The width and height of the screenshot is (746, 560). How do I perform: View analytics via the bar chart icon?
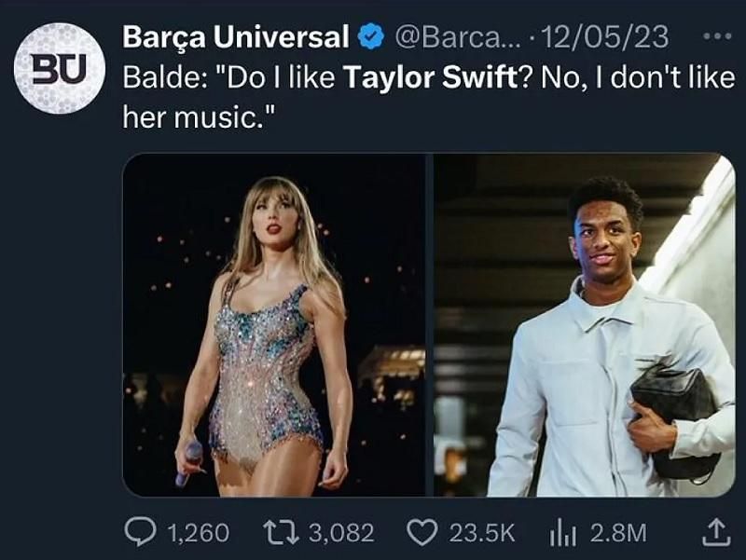[x=563, y=533]
